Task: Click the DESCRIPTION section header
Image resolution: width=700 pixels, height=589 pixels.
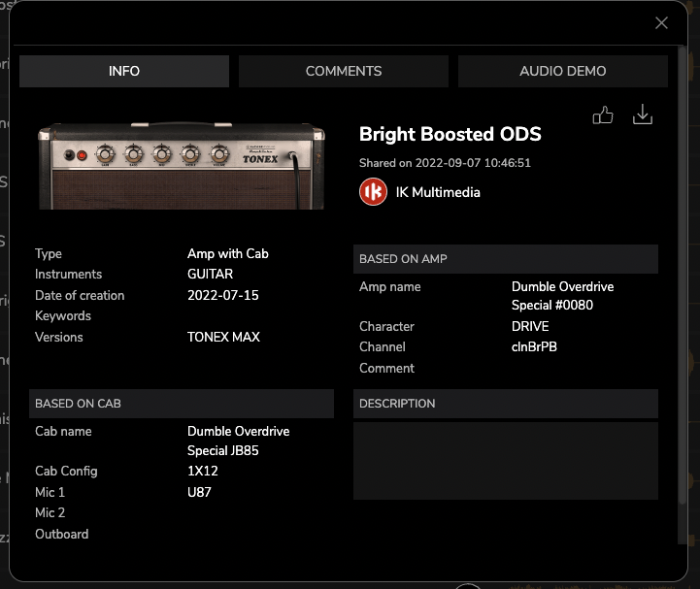Action: pos(505,404)
